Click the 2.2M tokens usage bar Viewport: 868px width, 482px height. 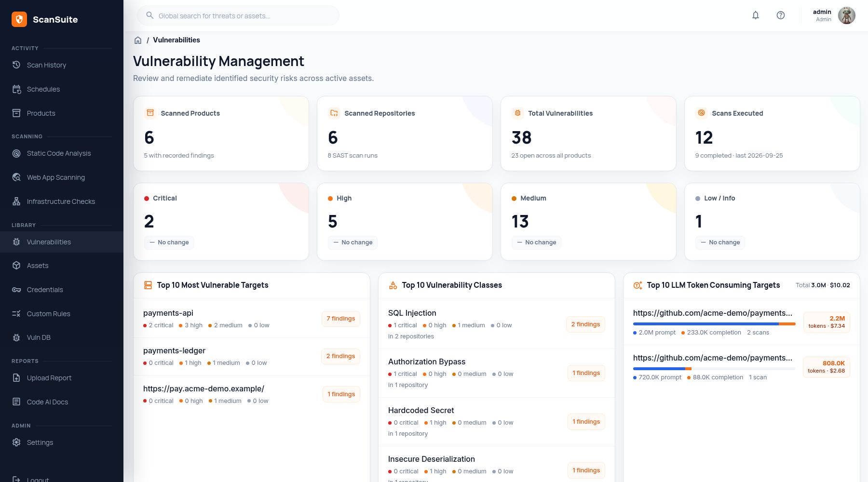(x=714, y=324)
